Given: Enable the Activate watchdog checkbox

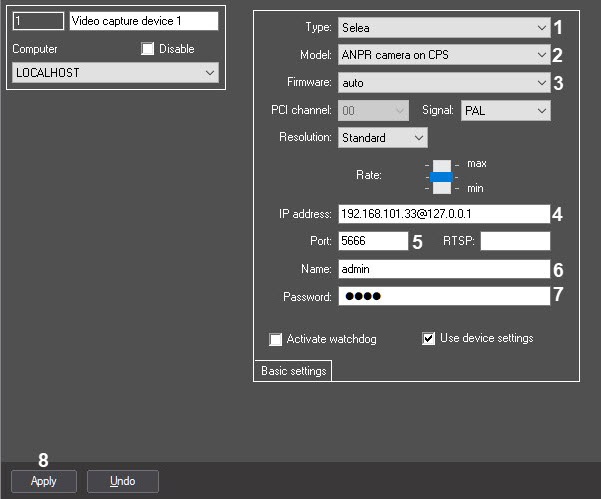Looking at the screenshot, I should pos(276,339).
